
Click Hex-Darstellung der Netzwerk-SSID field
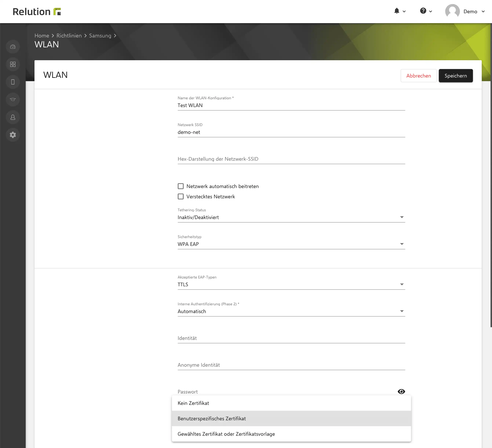pos(291,159)
